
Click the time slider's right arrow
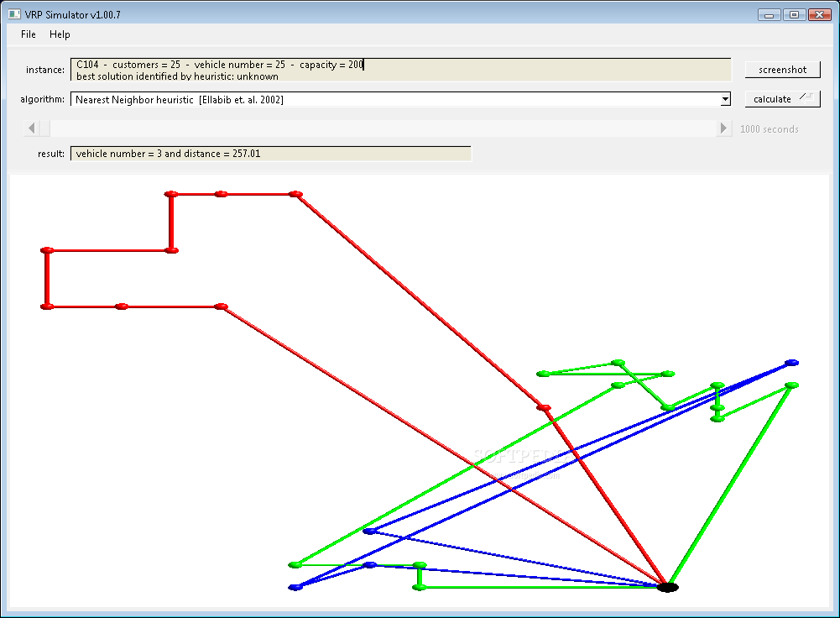[x=723, y=128]
